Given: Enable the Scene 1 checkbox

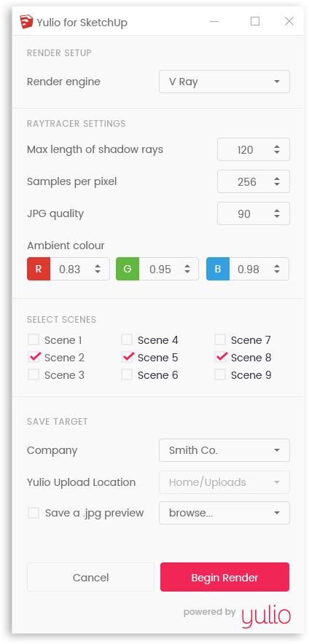Looking at the screenshot, I should coord(34,339).
